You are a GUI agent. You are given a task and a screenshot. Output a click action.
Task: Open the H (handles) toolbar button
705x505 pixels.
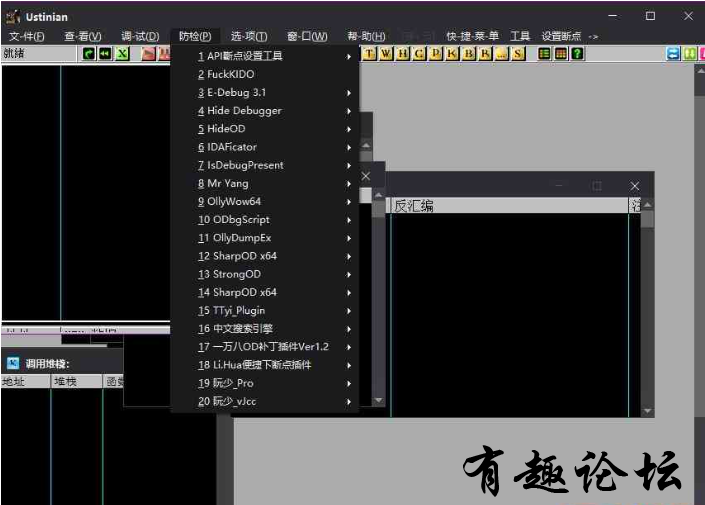coord(402,54)
